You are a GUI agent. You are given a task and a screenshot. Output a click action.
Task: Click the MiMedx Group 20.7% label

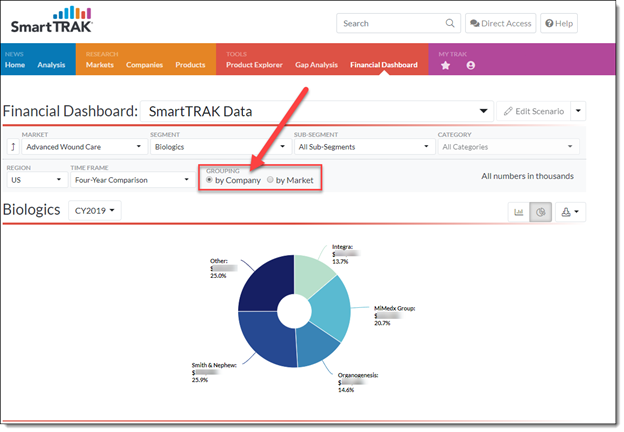[x=394, y=315]
